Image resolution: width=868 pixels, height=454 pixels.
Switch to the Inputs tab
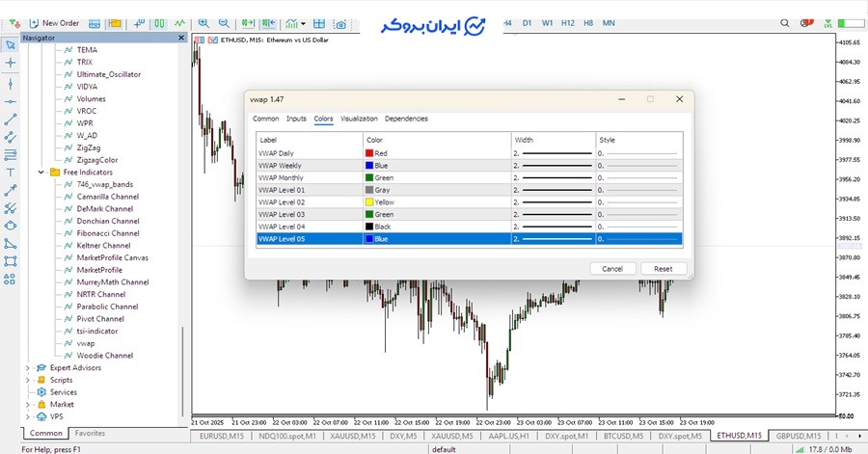[296, 119]
